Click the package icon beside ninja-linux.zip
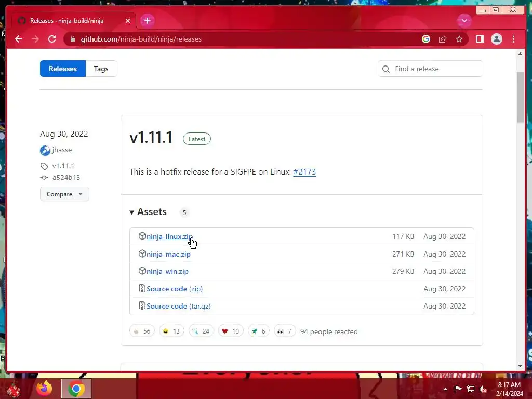 (142, 236)
